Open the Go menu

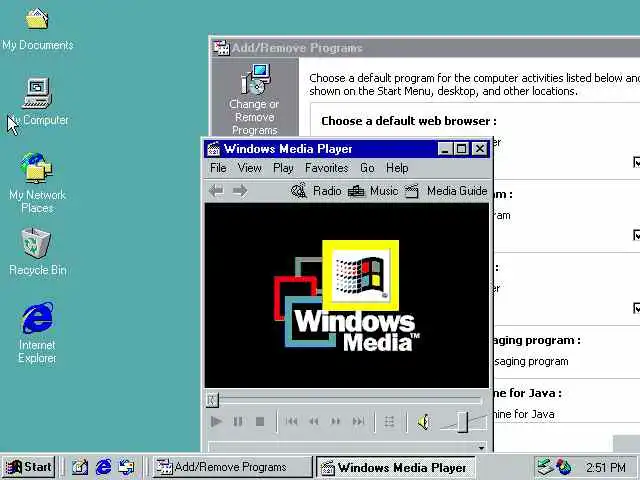367,168
